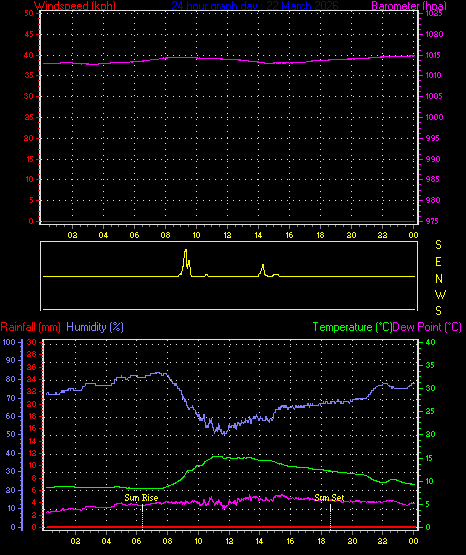Click the "N" wind direction label
This screenshot has width=466, height=555.
pos(439,279)
